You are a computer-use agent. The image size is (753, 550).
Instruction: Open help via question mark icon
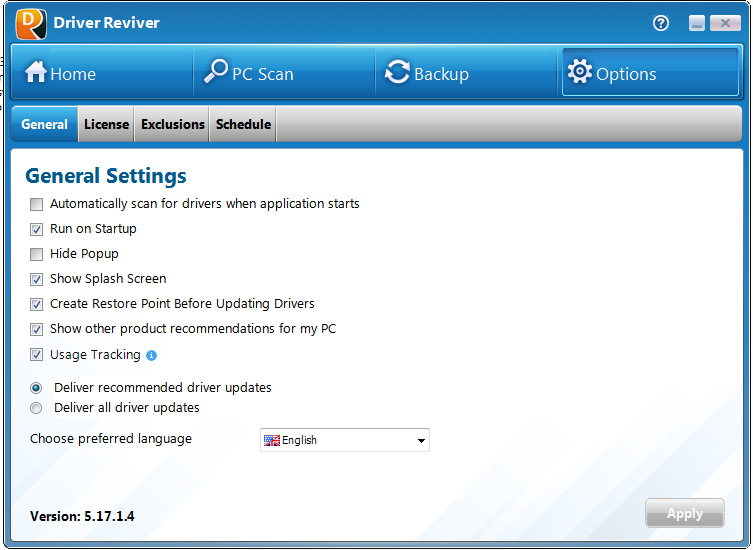click(661, 23)
